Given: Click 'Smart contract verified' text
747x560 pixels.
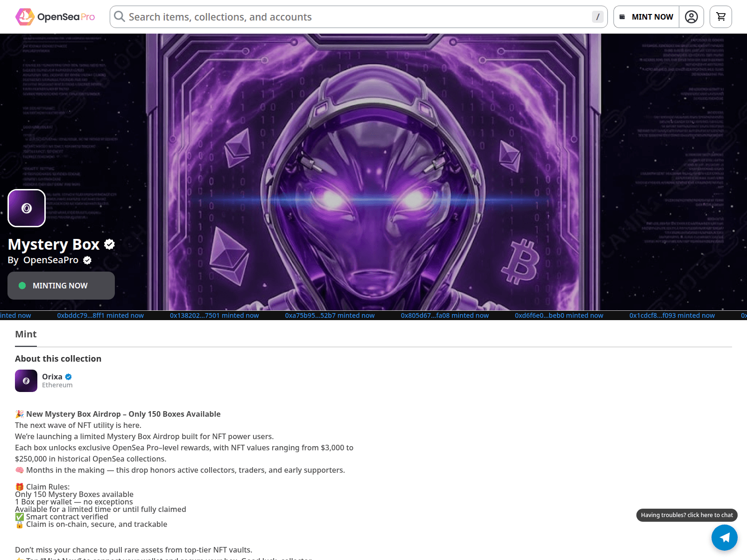Looking at the screenshot, I should click(67, 517).
